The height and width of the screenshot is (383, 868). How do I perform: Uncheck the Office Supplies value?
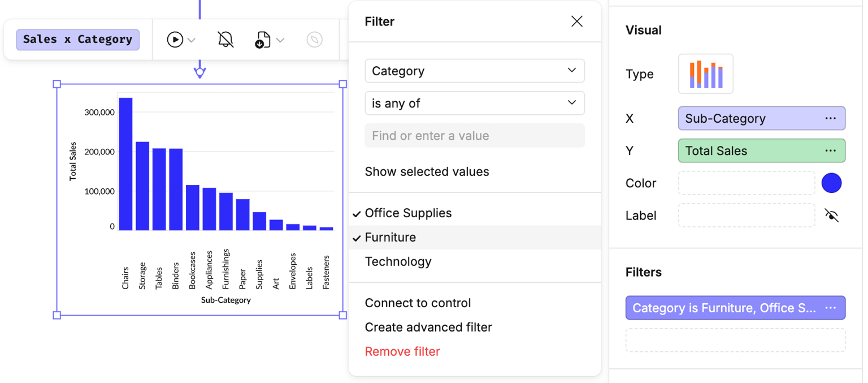coord(408,213)
